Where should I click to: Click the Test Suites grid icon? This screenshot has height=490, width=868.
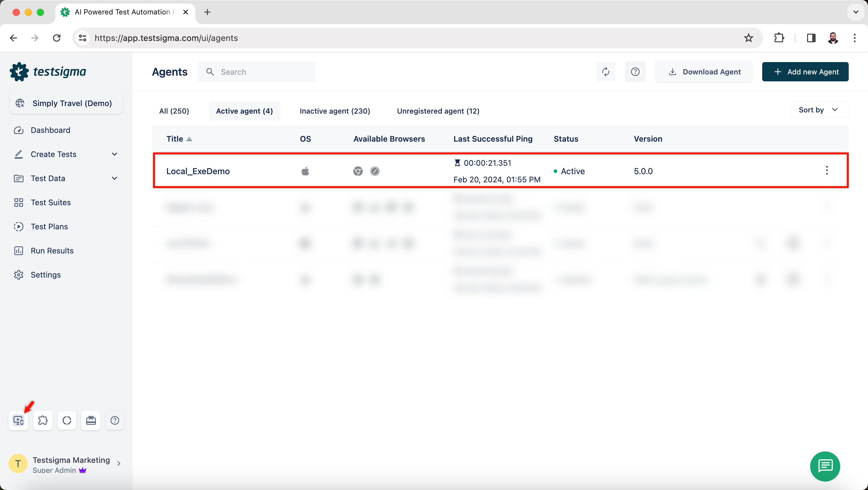tap(18, 203)
